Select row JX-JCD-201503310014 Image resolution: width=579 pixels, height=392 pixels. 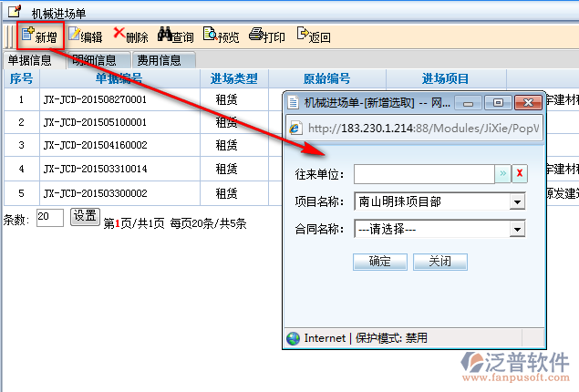pyautogui.click(x=95, y=169)
